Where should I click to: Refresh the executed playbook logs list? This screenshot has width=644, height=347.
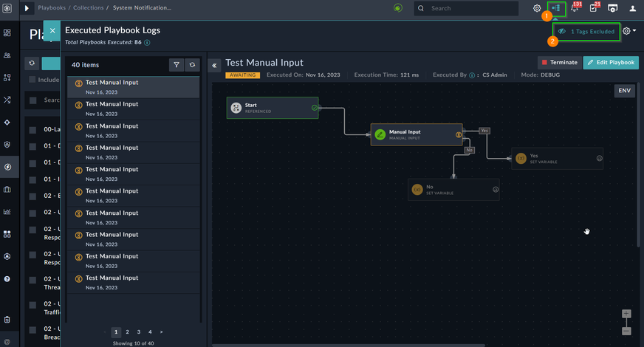coord(192,65)
